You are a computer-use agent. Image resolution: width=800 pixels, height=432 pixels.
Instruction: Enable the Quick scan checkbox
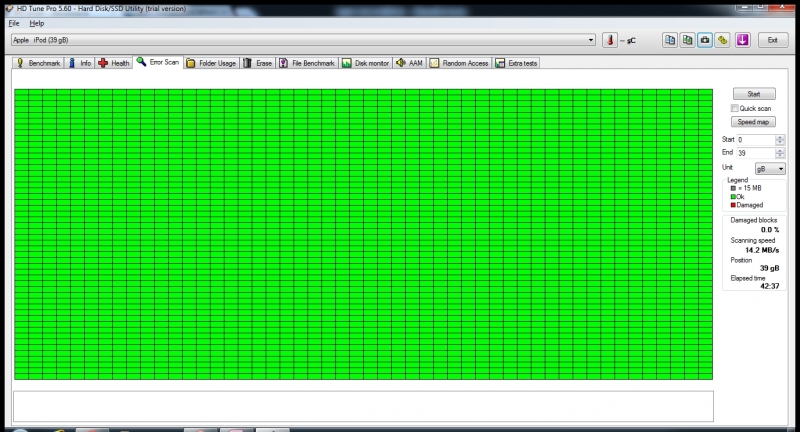[x=736, y=108]
